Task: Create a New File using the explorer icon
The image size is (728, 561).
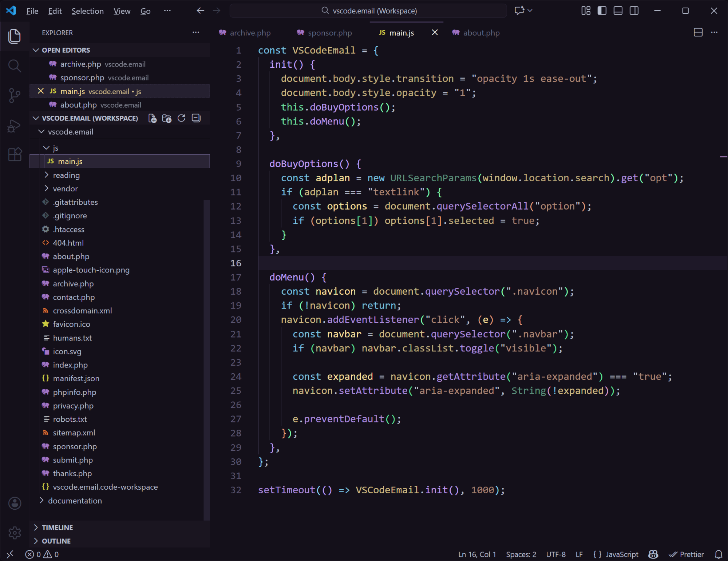Action: coord(153,118)
